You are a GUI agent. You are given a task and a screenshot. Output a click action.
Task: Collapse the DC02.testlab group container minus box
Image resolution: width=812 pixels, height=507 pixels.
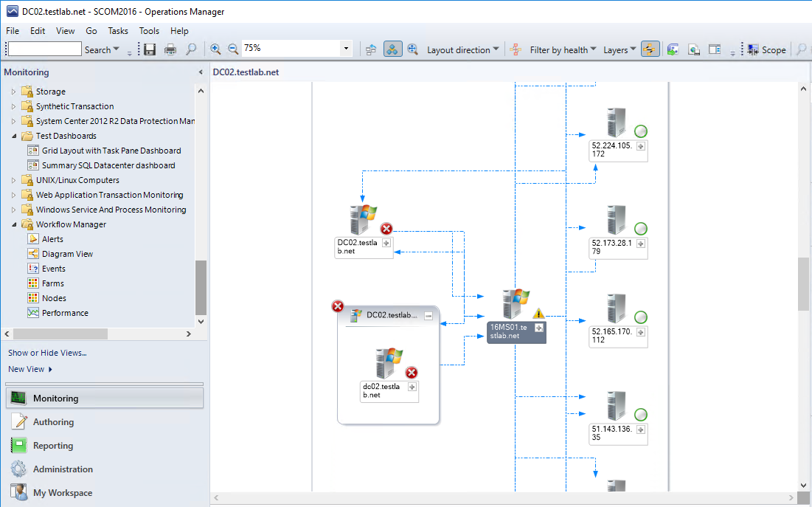(428, 316)
